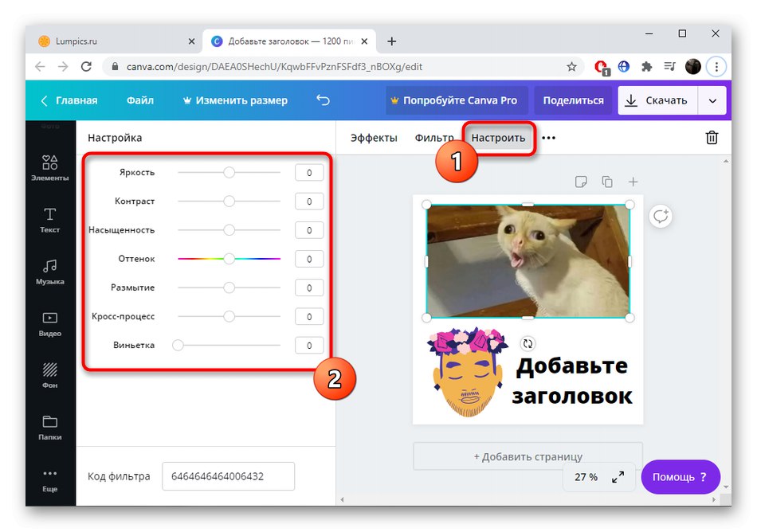
Task: Open the Фон panel in the sidebar
Action: pyautogui.click(x=50, y=377)
